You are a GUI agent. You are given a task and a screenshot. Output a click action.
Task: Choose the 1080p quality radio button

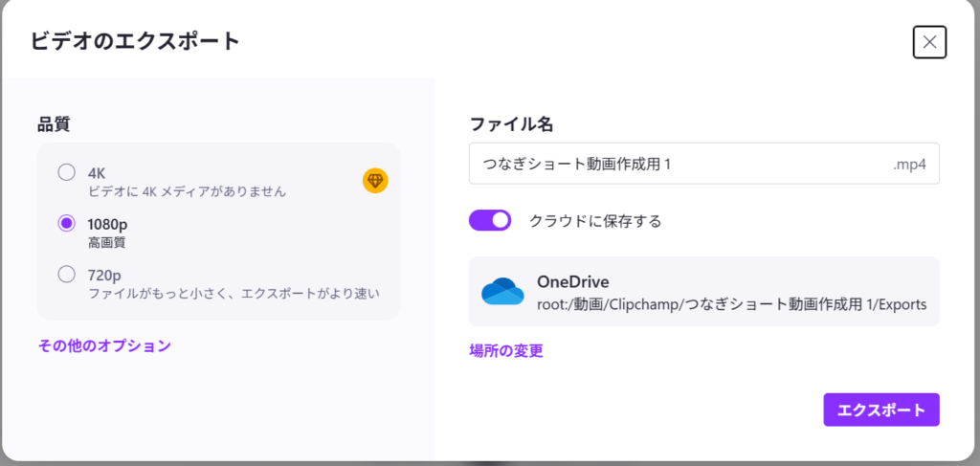tap(66, 223)
